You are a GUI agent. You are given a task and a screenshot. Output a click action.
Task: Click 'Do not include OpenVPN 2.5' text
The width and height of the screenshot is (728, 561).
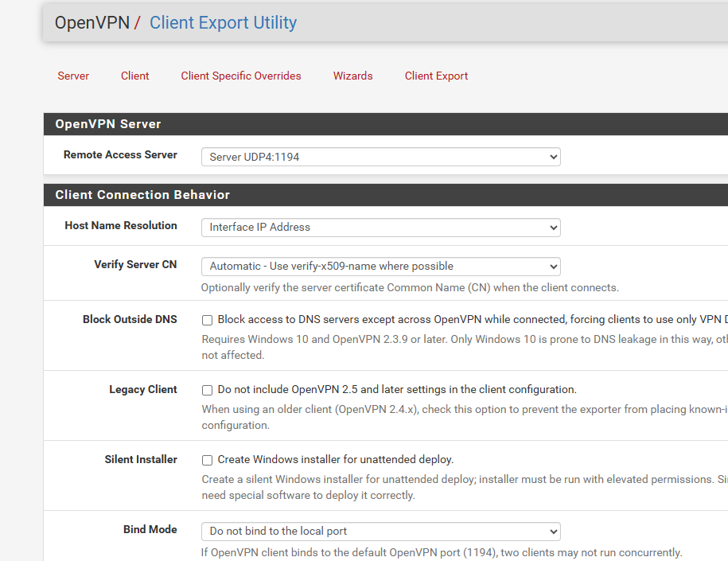coord(397,389)
